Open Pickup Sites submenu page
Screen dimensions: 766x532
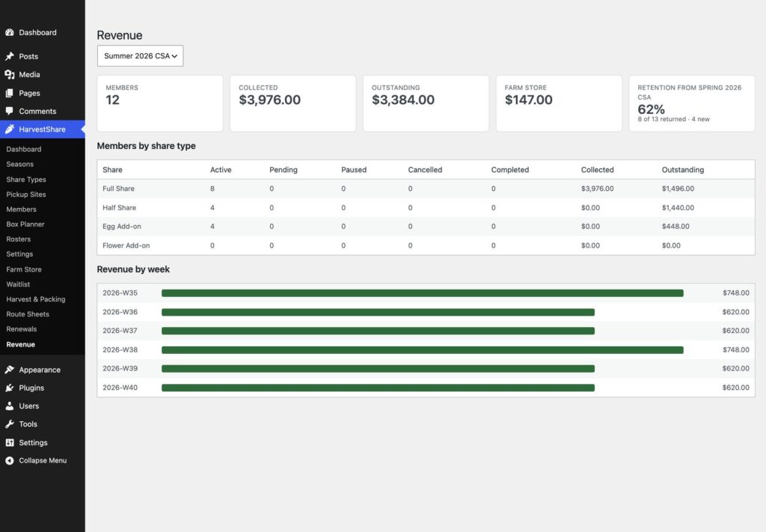tap(26, 195)
